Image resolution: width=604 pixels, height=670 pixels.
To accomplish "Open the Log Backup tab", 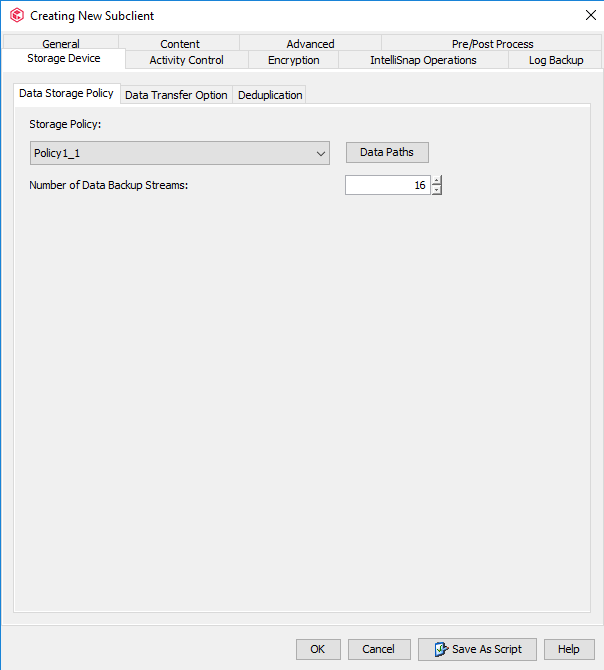I will point(556,60).
